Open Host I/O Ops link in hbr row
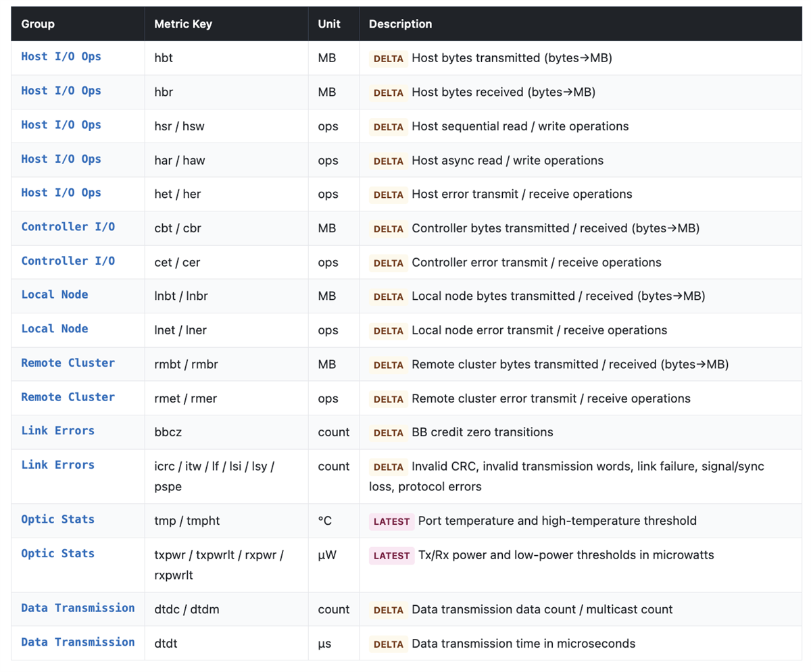The height and width of the screenshot is (672, 811). coord(62,91)
